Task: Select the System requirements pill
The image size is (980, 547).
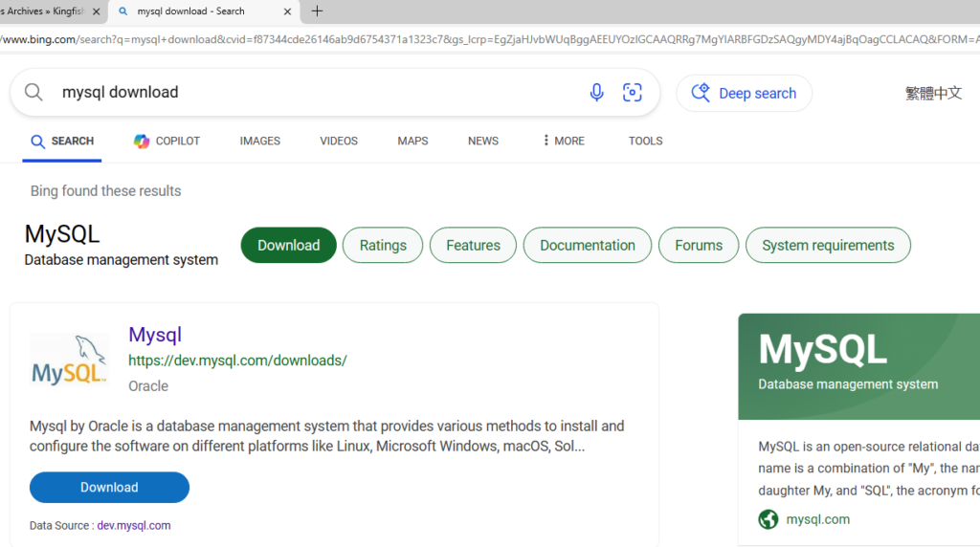Action: pyautogui.click(x=828, y=245)
